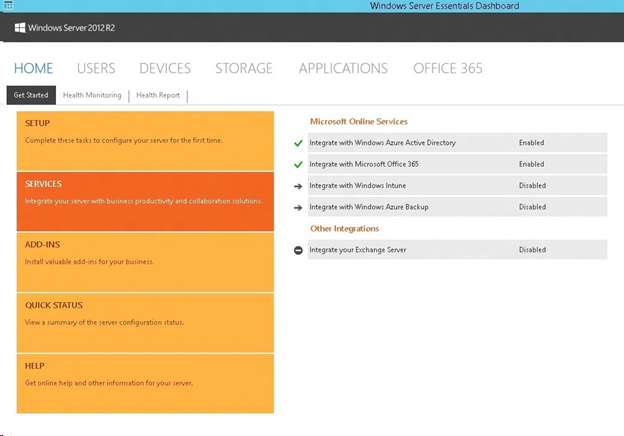Click Integrate with Microsoft Office 365
This screenshot has height=436, width=624.
click(457, 164)
